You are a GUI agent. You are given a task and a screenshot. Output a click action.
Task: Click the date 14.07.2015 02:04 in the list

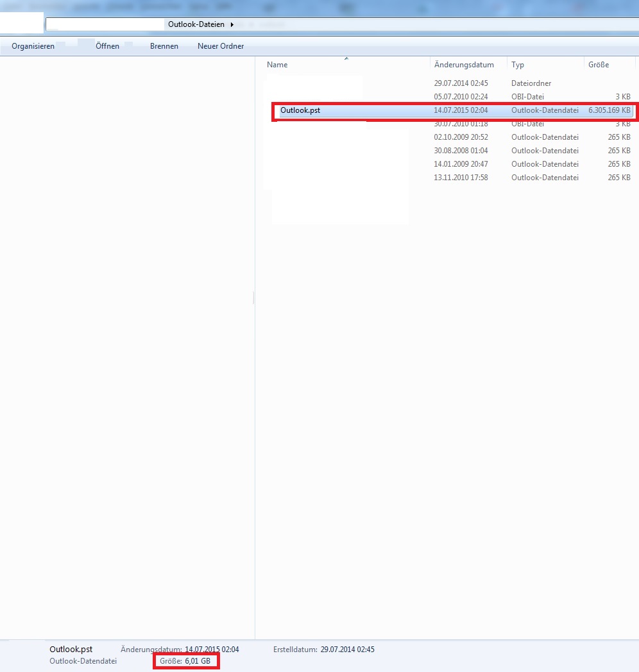coord(461,110)
